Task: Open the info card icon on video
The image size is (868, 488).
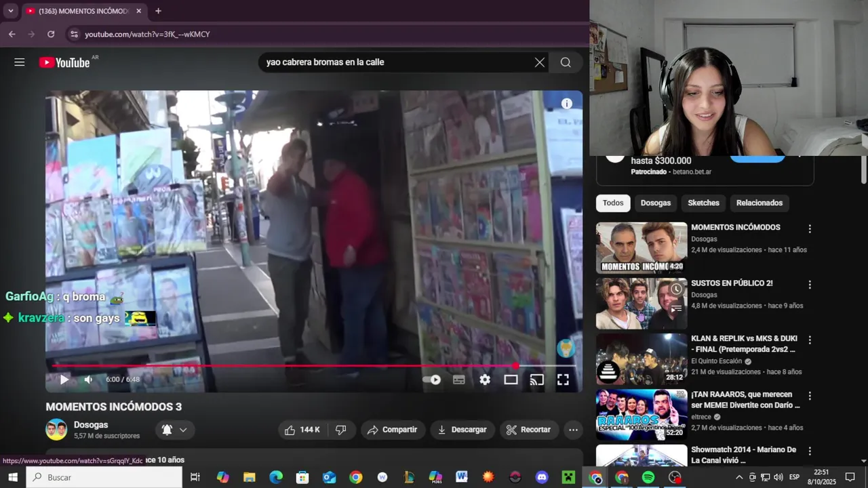Action: tap(567, 104)
